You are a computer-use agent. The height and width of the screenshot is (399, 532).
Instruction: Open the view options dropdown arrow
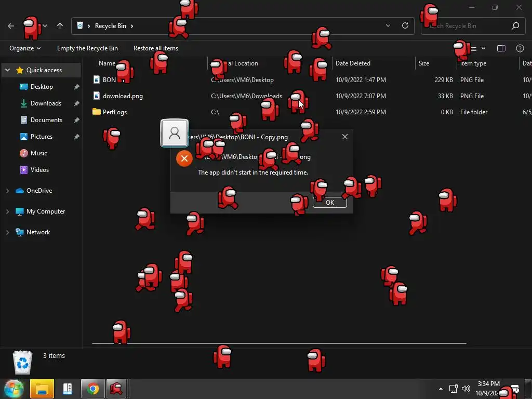(484, 48)
